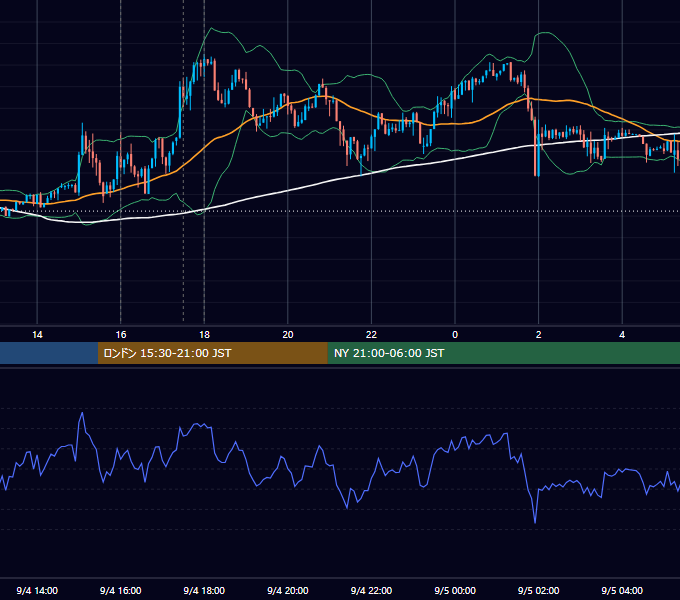680x600 pixels.
Task: Click the 22 hour axis label
Action: (371, 335)
